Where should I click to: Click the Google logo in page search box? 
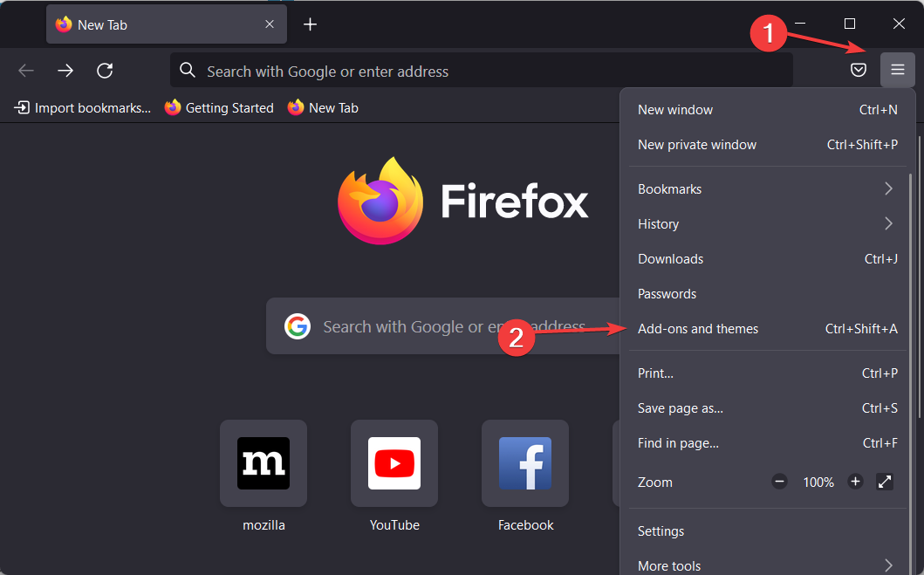[298, 326]
